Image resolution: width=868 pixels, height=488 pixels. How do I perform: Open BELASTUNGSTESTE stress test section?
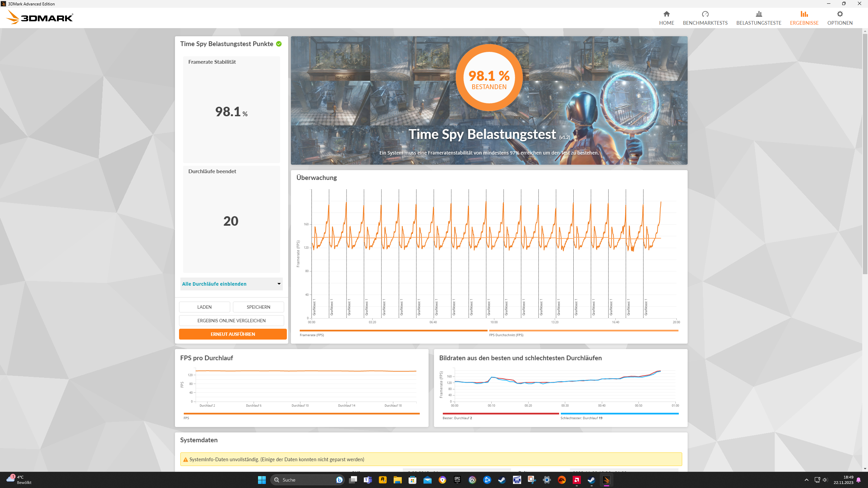tap(758, 18)
